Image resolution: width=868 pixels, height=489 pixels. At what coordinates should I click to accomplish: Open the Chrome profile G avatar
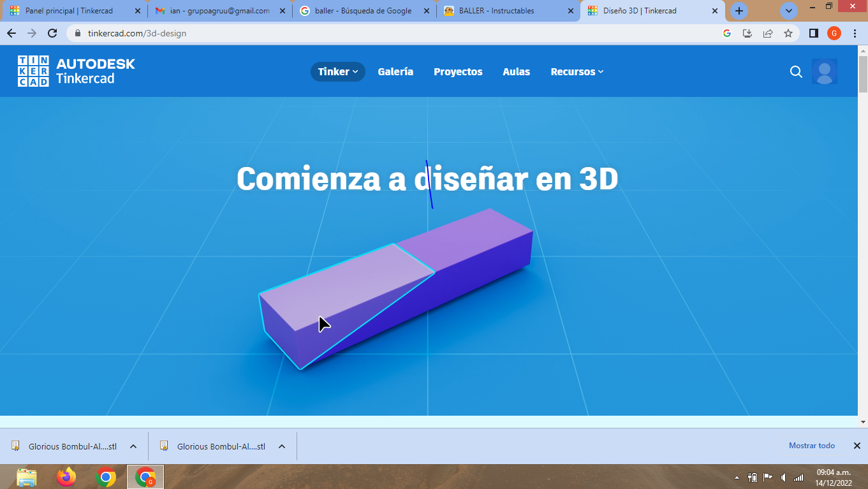pyautogui.click(x=834, y=33)
